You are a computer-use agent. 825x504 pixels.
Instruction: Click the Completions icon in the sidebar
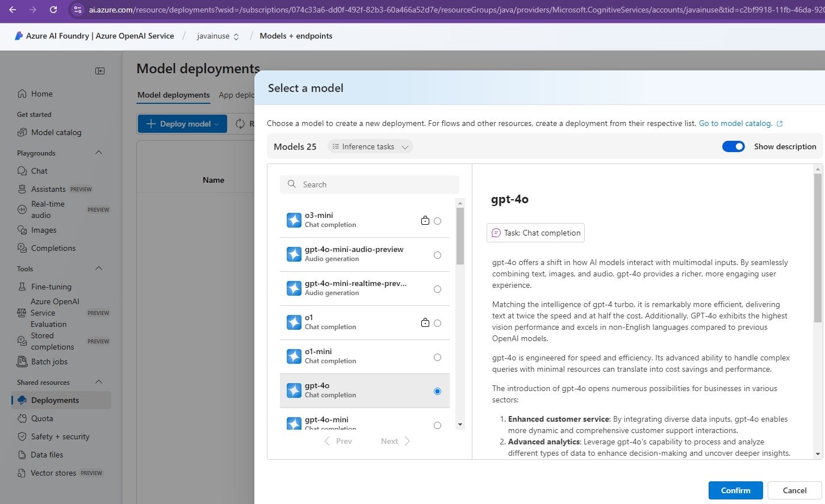(22, 248)
